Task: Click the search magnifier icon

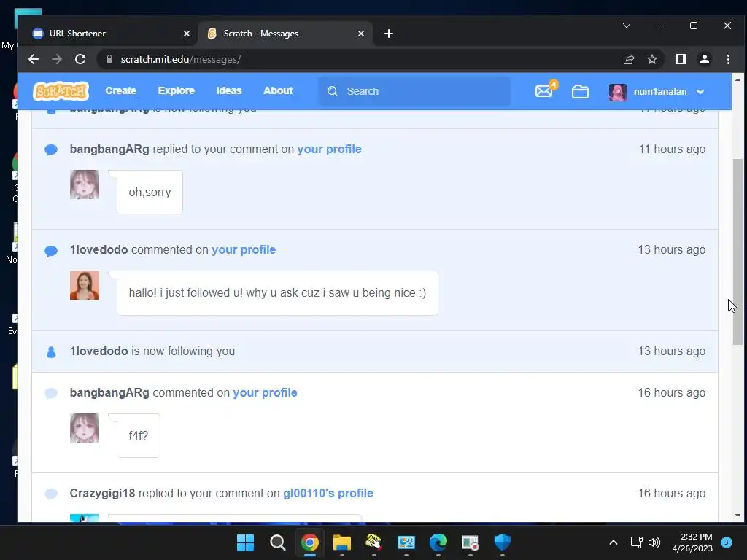Action: click(x=333, y=91)
